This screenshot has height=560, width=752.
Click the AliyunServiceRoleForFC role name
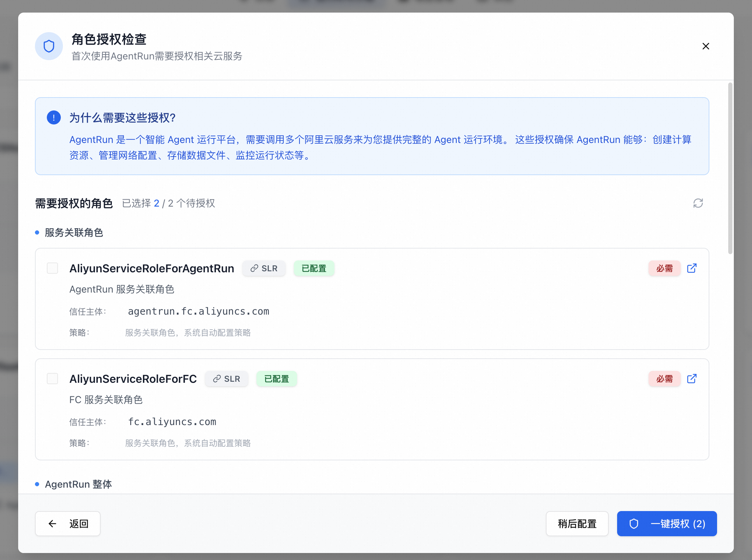click(133, 379)
